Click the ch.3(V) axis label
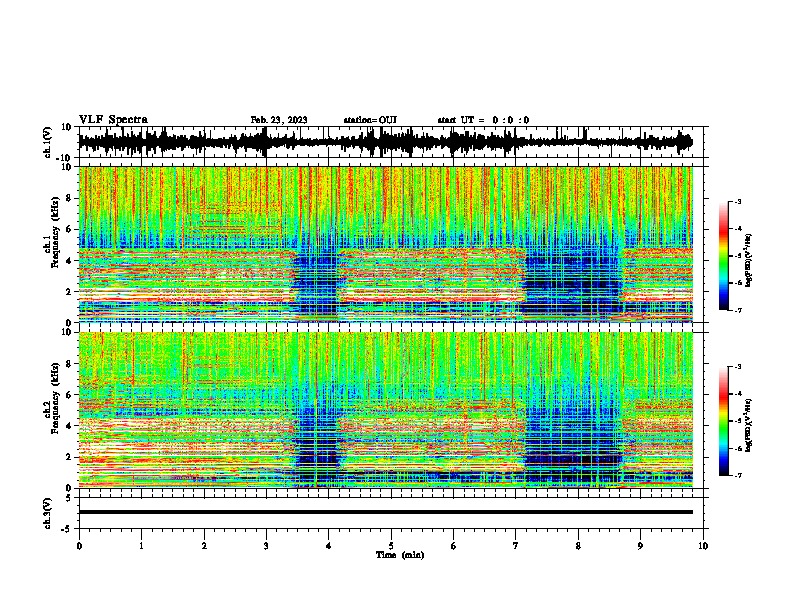 click(47, 514)
